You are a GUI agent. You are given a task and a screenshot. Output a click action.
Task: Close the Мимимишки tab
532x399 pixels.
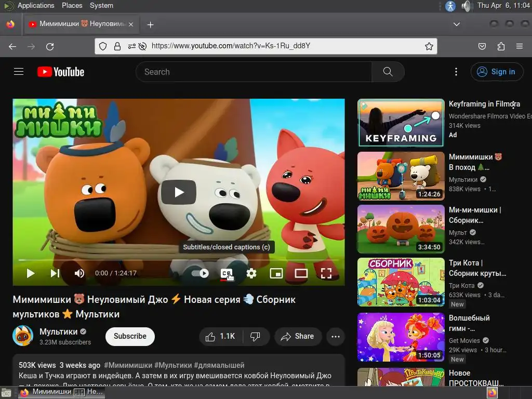click(x=131, y=24)
